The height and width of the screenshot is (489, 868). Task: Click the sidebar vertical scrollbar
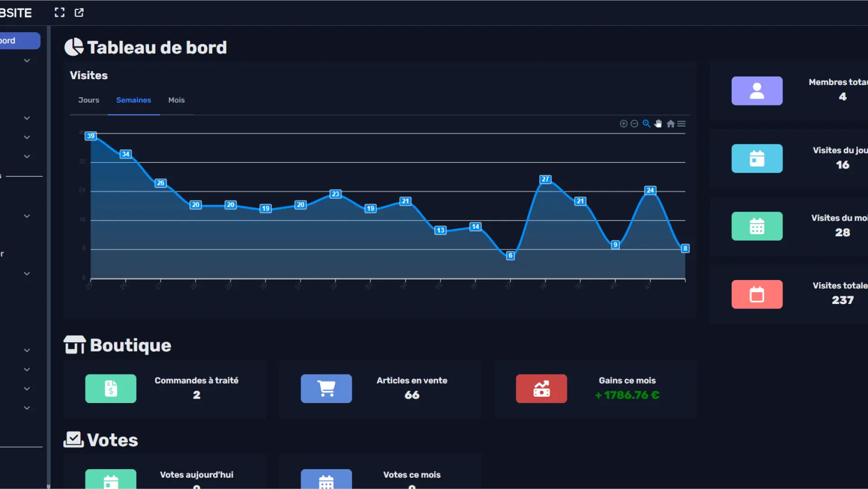[x=48, y=253]
